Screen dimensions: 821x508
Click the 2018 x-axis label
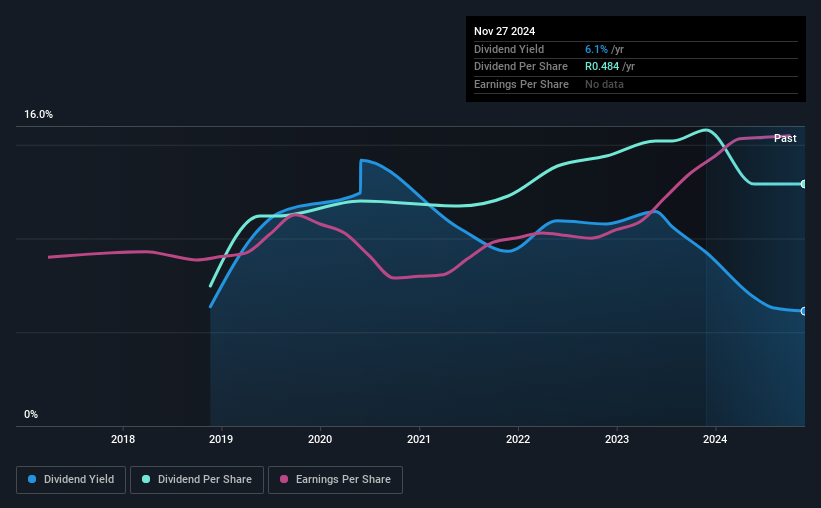pos(123,439)
